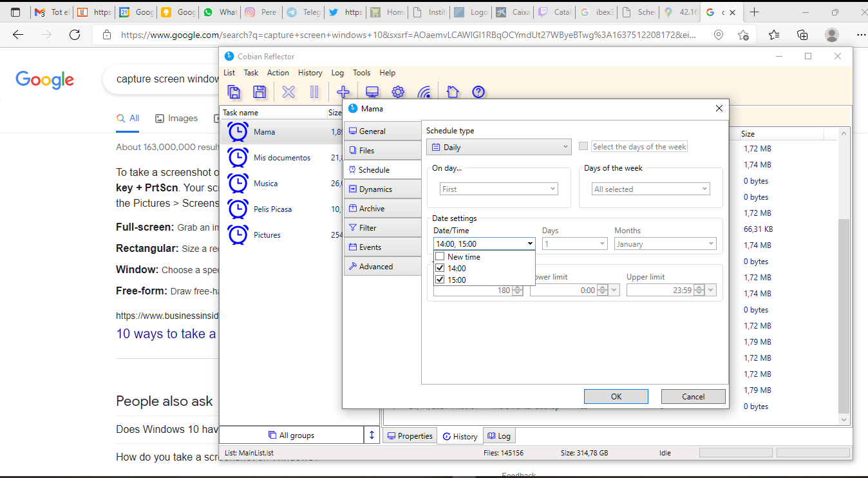Reload the page with the refresh icon
Viewport: 868px width, 478px height.
[75, 35]
